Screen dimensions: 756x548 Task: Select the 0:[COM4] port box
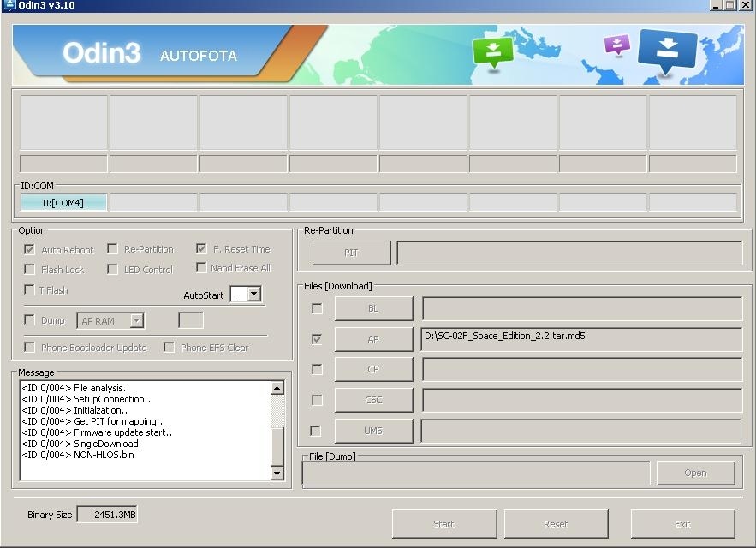click(63, 203)
